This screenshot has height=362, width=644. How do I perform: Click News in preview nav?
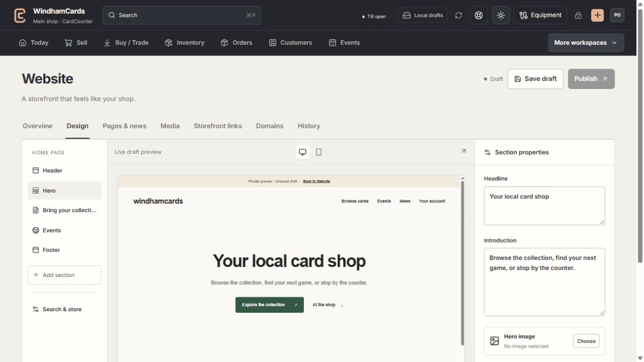pos(405,201)
